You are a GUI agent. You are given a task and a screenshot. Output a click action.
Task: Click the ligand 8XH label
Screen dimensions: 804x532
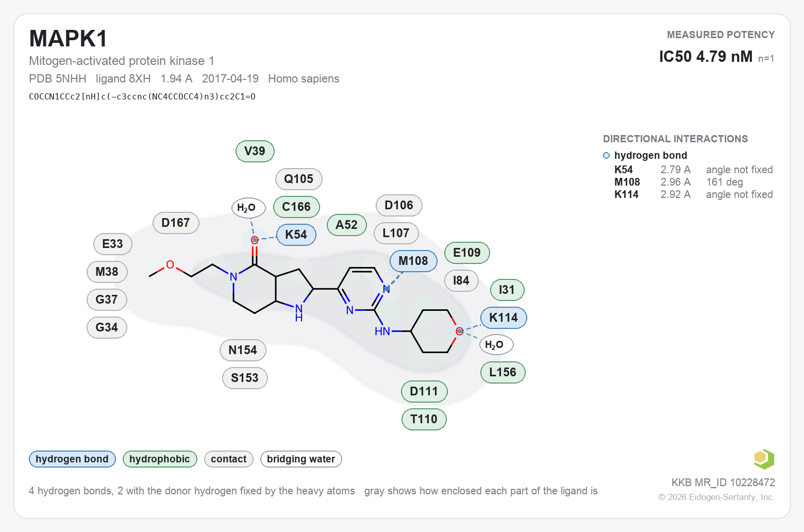tap(123, 79)
